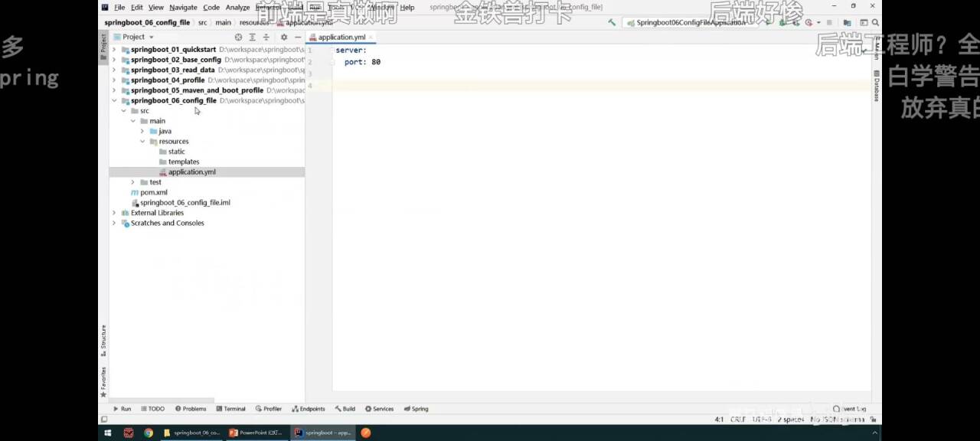Open the Project view dropdown
The image size is (980, 441).
(133, 37)
